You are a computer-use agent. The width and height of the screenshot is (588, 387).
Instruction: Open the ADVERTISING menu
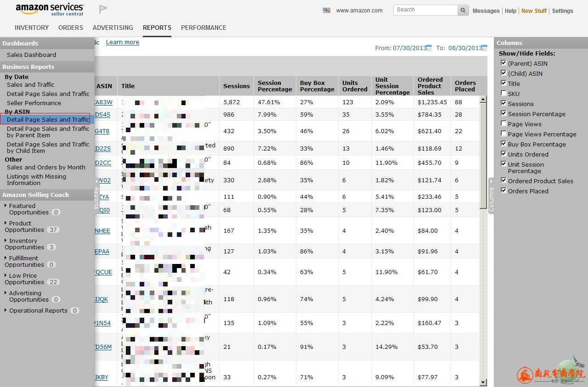click(x=113, y=28)
